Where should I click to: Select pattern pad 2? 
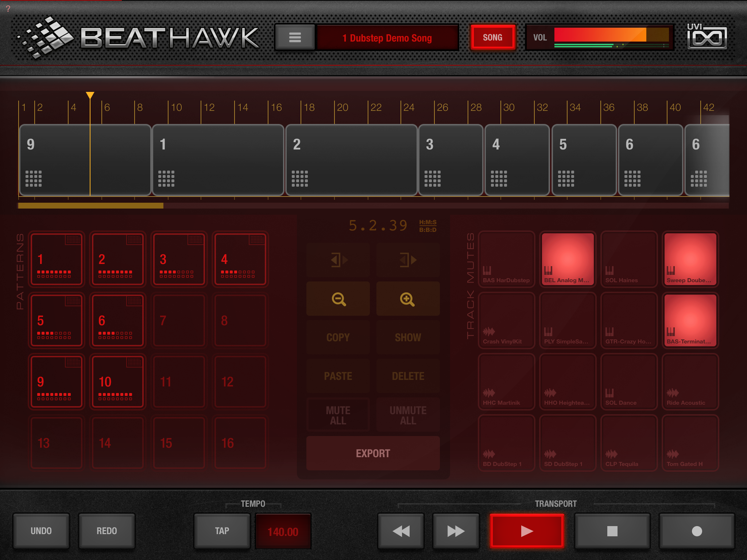click(x=117, y=259)
